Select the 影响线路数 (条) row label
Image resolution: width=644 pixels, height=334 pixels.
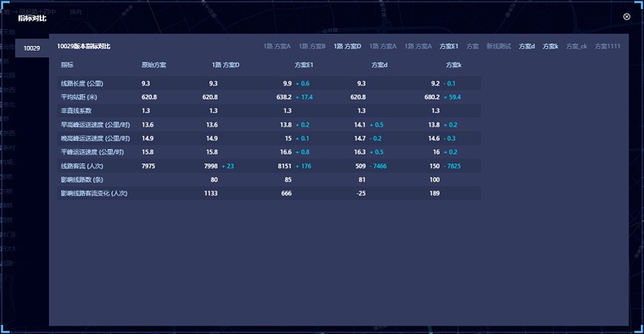tap(82, 179)
